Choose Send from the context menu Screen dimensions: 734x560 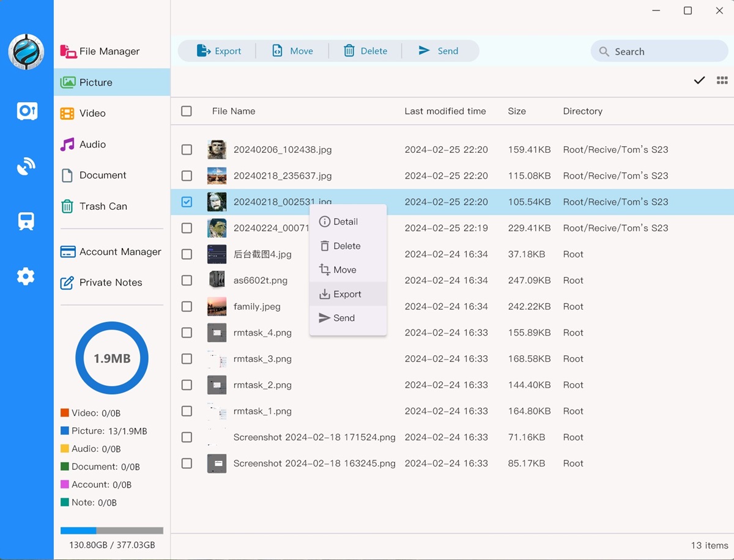[348, 318]
